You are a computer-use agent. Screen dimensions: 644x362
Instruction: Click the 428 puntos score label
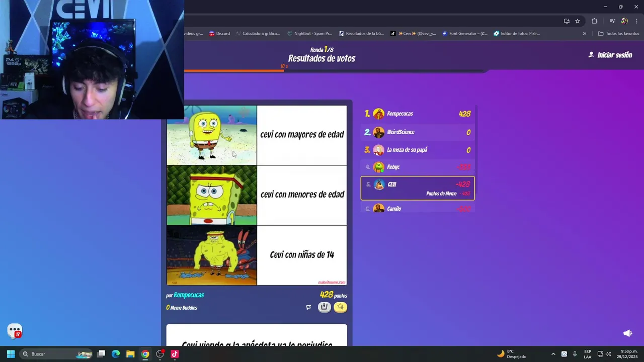334,295
